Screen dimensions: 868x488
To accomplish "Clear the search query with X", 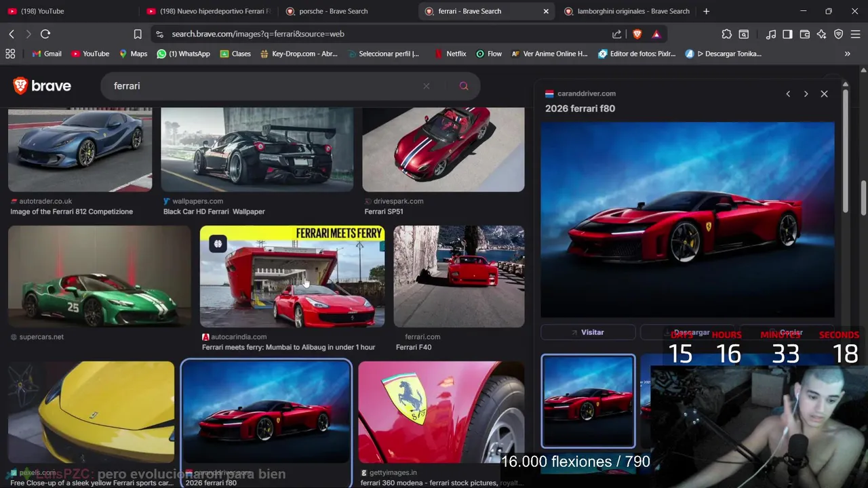I will (427, 86).
